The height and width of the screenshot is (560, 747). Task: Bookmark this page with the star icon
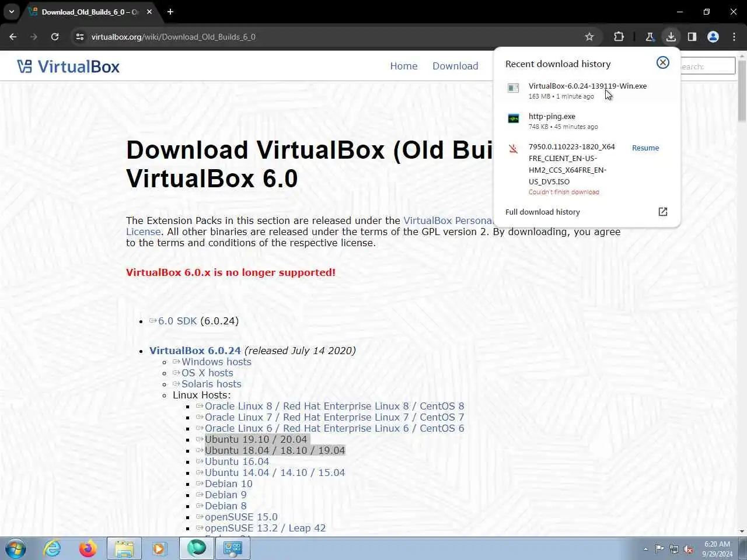(x=589, y=37)
